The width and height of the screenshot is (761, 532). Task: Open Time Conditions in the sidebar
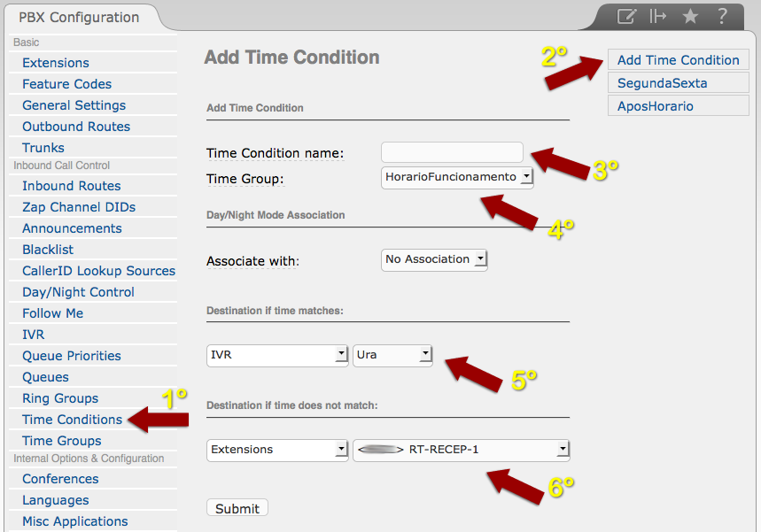[72, 420]
